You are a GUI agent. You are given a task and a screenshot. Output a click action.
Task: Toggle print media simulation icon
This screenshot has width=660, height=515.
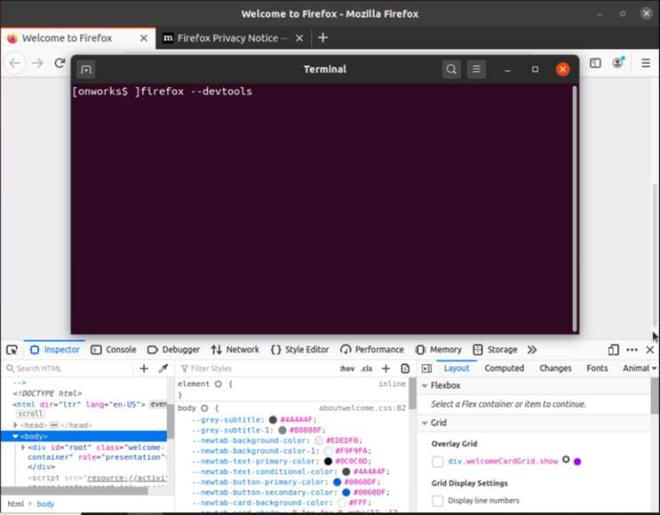405,369
